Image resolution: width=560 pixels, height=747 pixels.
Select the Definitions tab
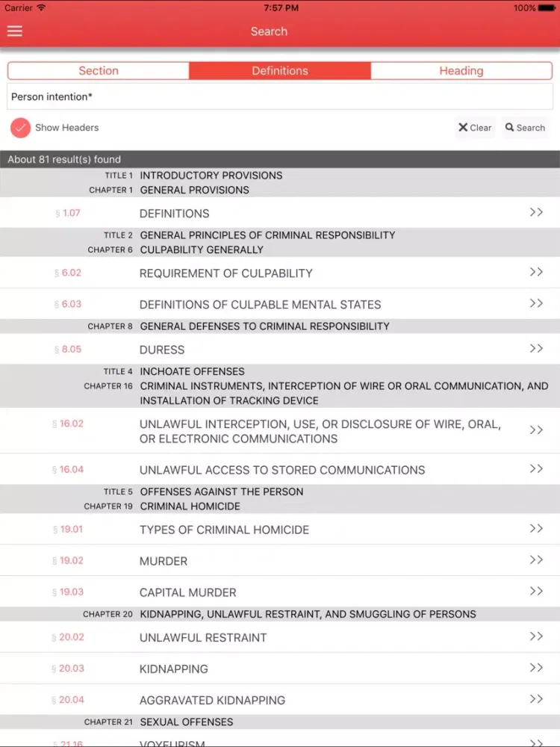[280, 71]
